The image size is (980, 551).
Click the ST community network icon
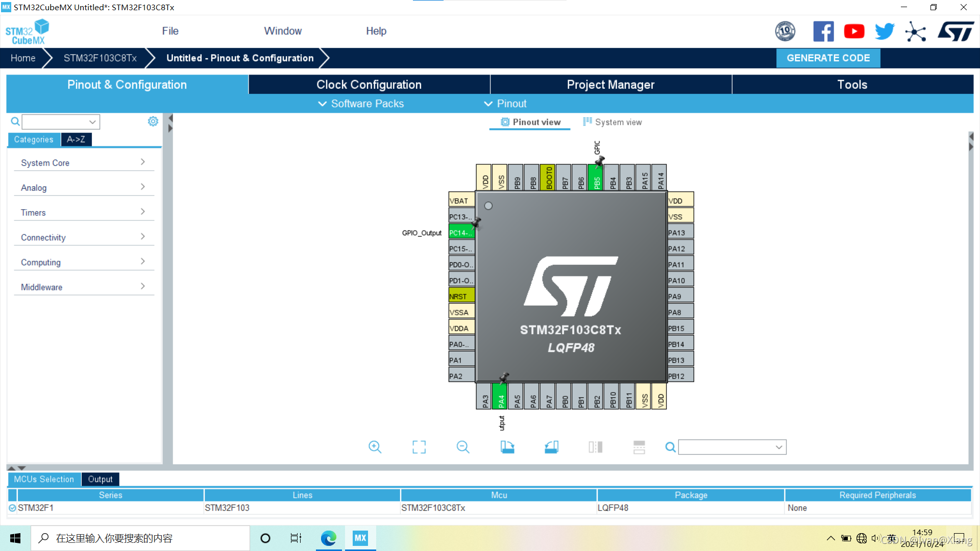916,32
